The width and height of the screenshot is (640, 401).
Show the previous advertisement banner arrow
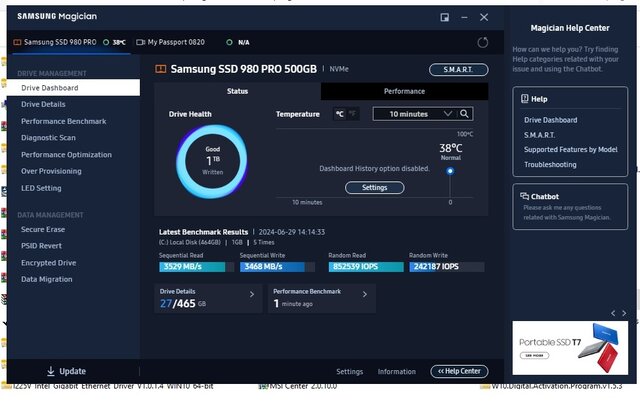coord(613,313)
